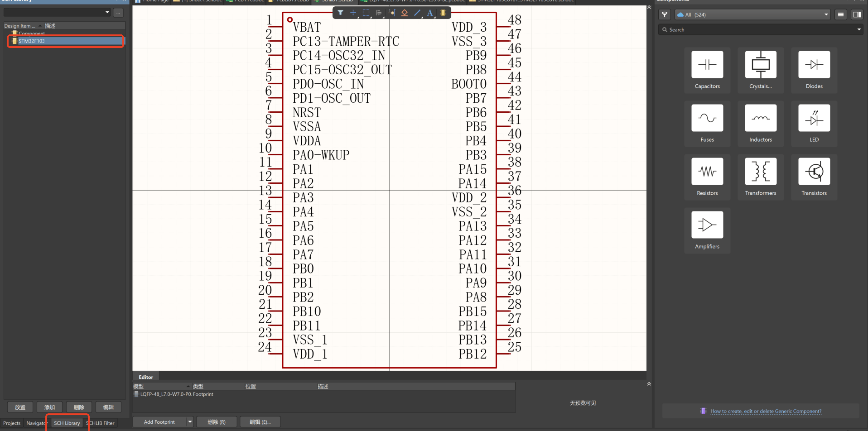
Task: Switch to the PcbLib1.PcbLib document tab
Action: (289, 1)
